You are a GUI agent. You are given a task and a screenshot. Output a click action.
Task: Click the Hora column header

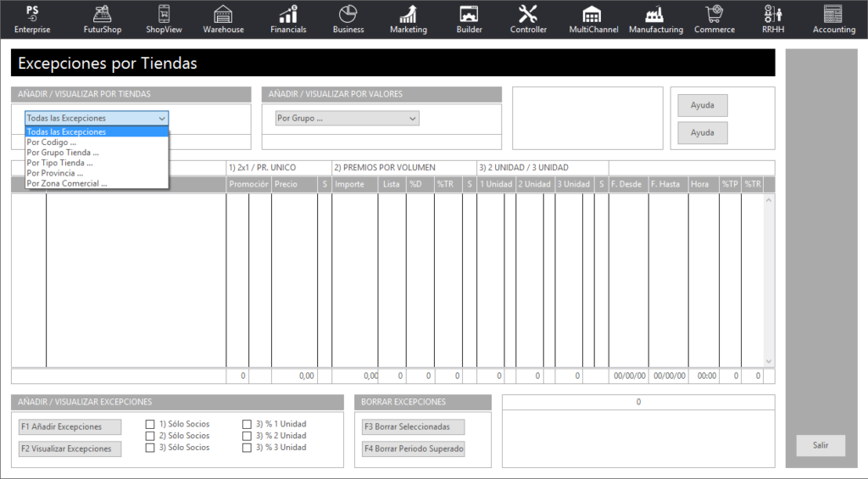[x=704, y=185]
